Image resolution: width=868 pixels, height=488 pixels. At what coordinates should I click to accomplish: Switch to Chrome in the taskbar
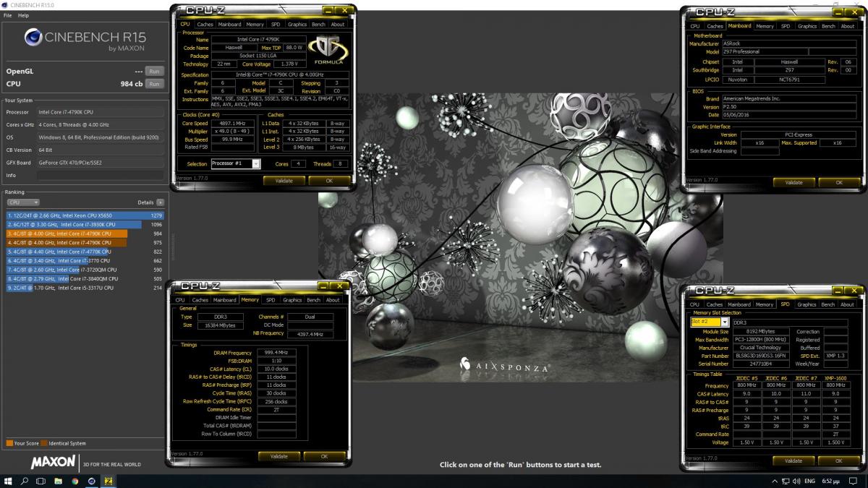[75, 481]
